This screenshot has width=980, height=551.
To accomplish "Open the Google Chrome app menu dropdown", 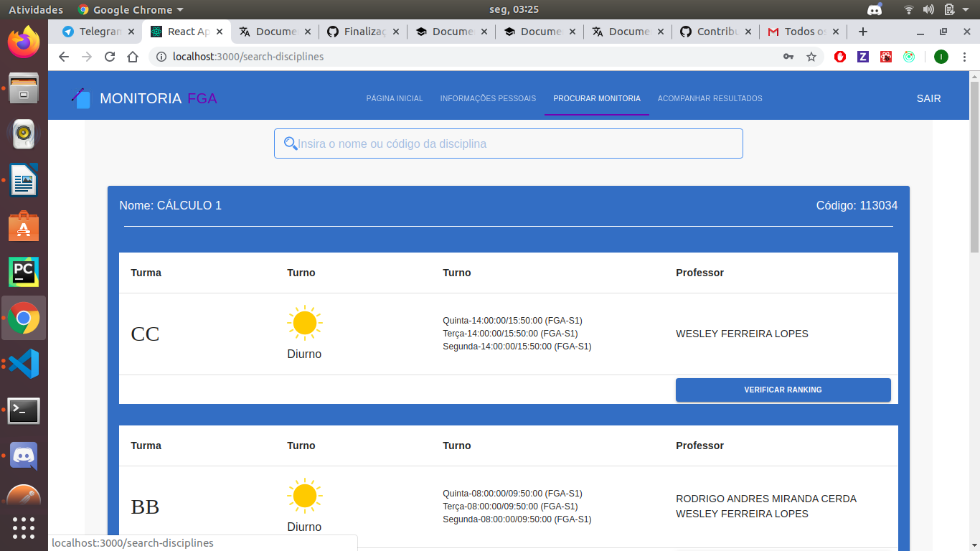I will (x=130, y=9).
